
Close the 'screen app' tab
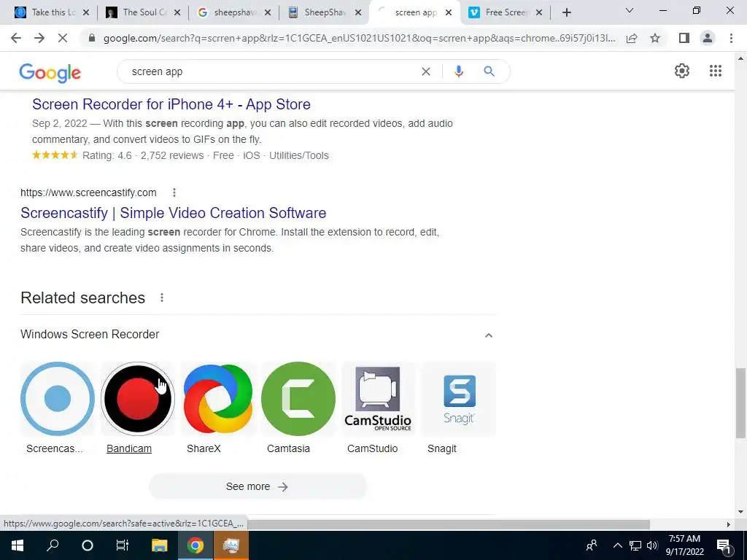pyautogui.click(x=449, y=13)
